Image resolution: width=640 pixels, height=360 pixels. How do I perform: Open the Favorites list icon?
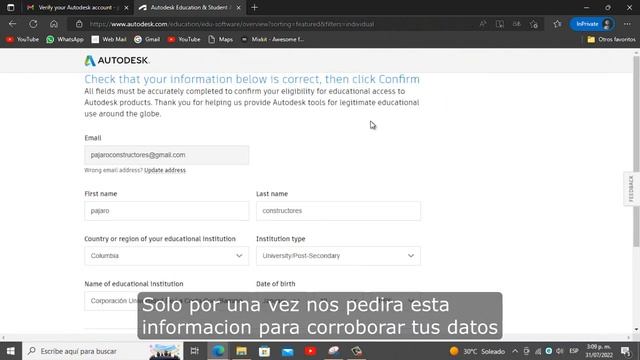coord(558,24)
